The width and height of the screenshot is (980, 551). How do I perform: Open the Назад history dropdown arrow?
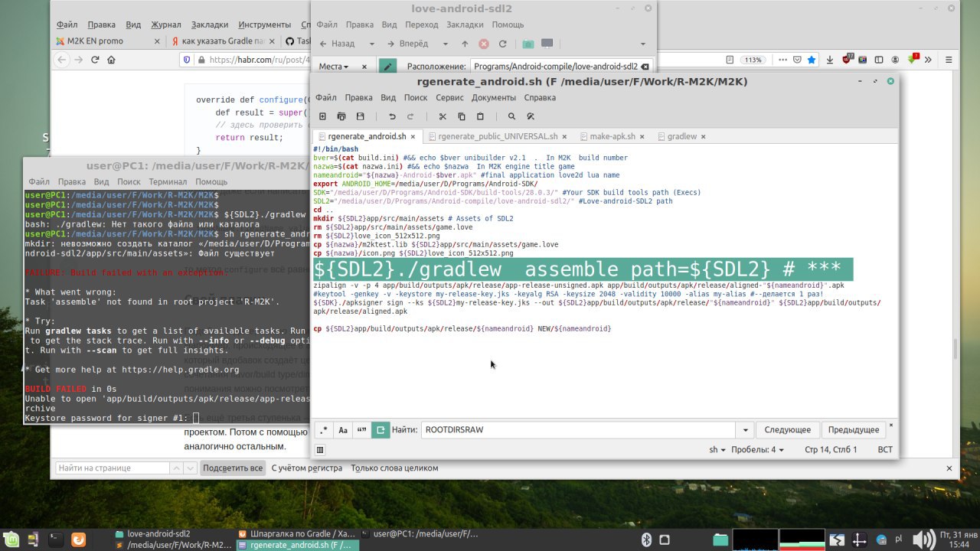click(x=372, y=44)
